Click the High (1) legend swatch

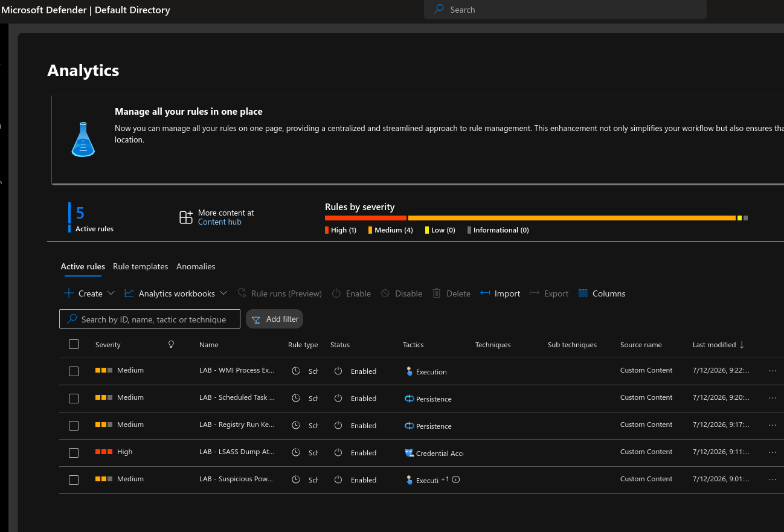pyautogui.click(x=327, y=230)
